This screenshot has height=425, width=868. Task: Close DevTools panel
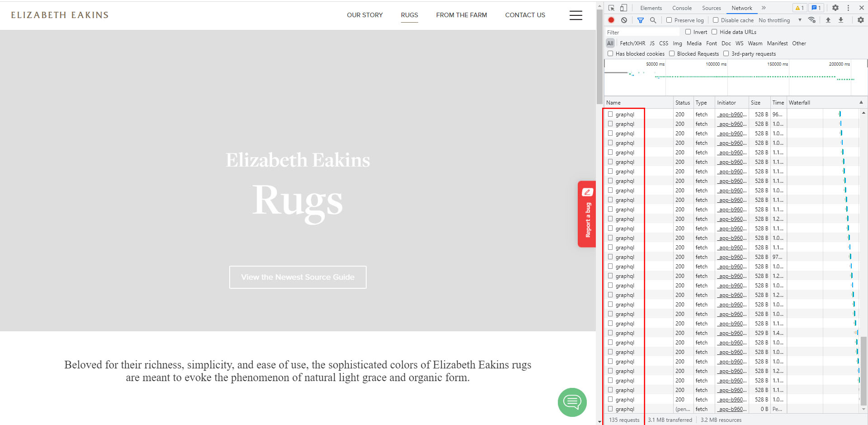pos(862,8)
